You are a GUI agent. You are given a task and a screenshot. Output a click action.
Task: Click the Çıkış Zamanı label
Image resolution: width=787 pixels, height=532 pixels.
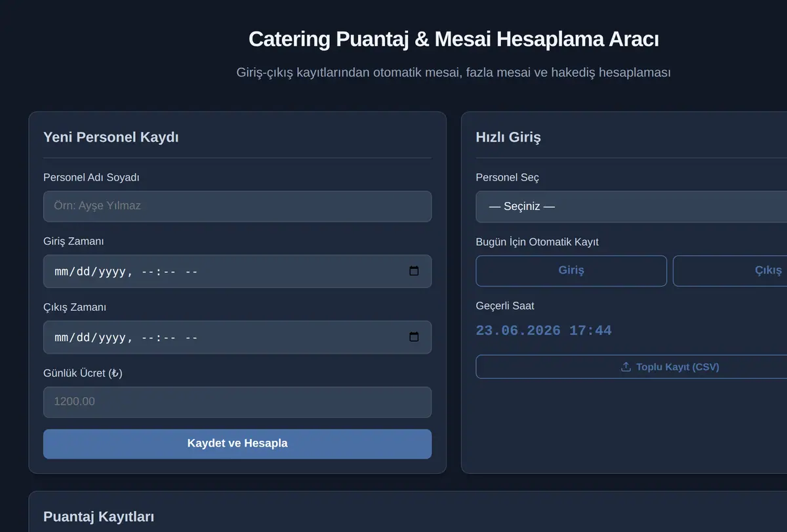click(x=75, y=308)
